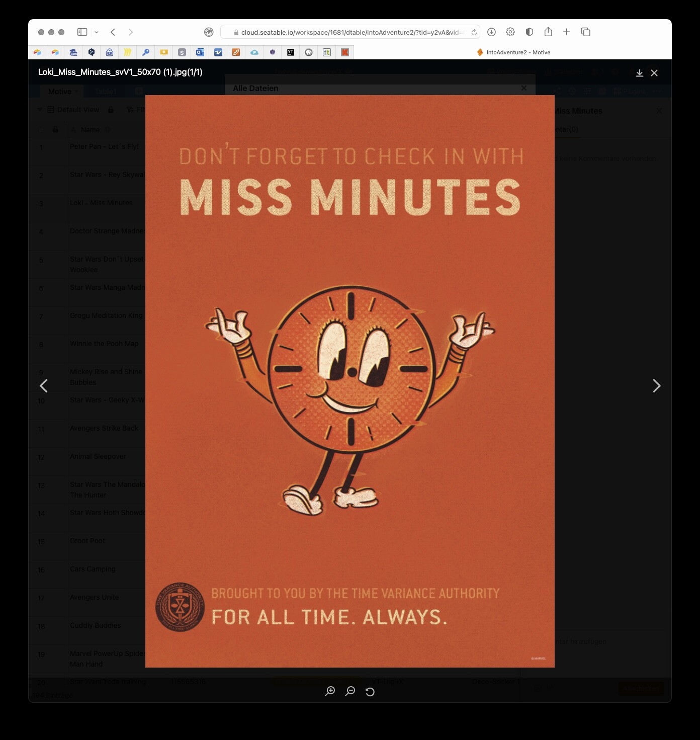This screenshot has width=700, height=740.
Task: Open the sidebar tab group dropdown
Action: pos(97,32)
